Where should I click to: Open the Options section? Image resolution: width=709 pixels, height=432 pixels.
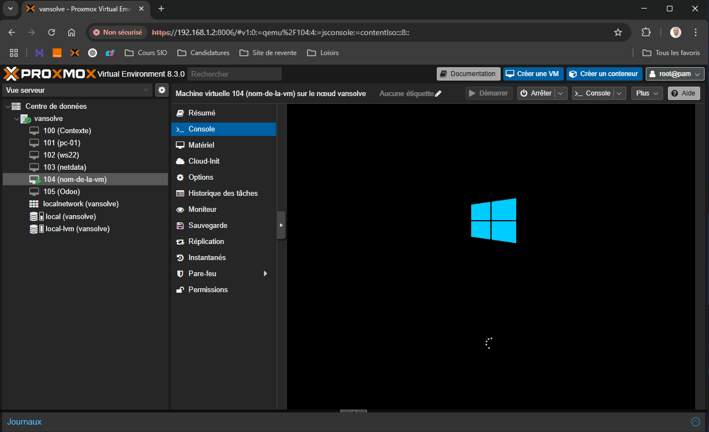223,177
